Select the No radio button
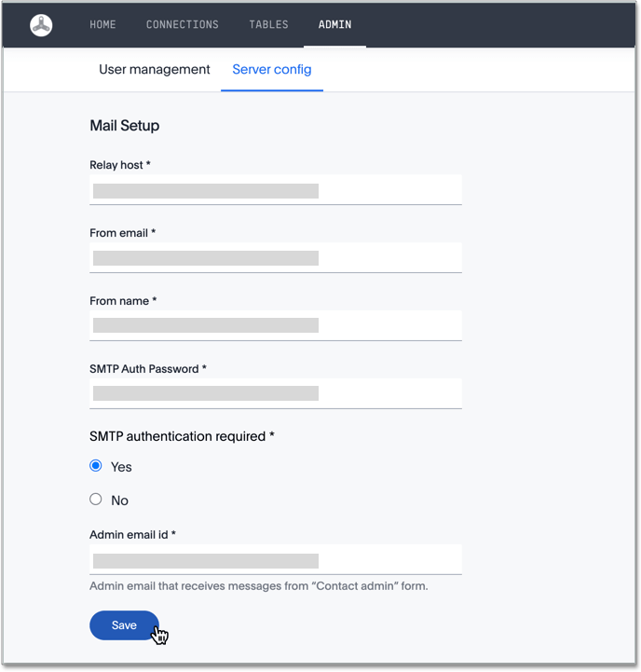This screenshot has width=641, height=672. [96, 500]
